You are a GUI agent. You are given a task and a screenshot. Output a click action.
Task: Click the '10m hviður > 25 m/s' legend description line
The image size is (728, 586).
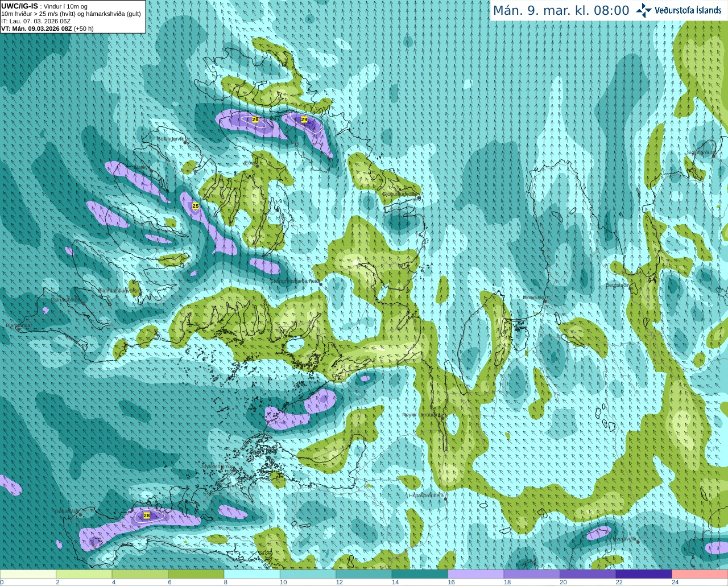coord(71,14)
